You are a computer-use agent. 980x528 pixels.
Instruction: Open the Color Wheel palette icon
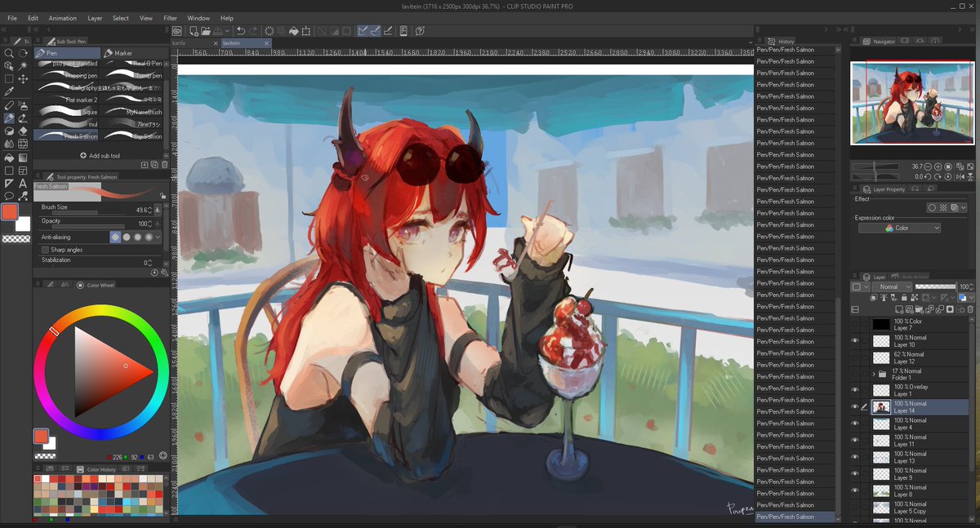(79, 285)
